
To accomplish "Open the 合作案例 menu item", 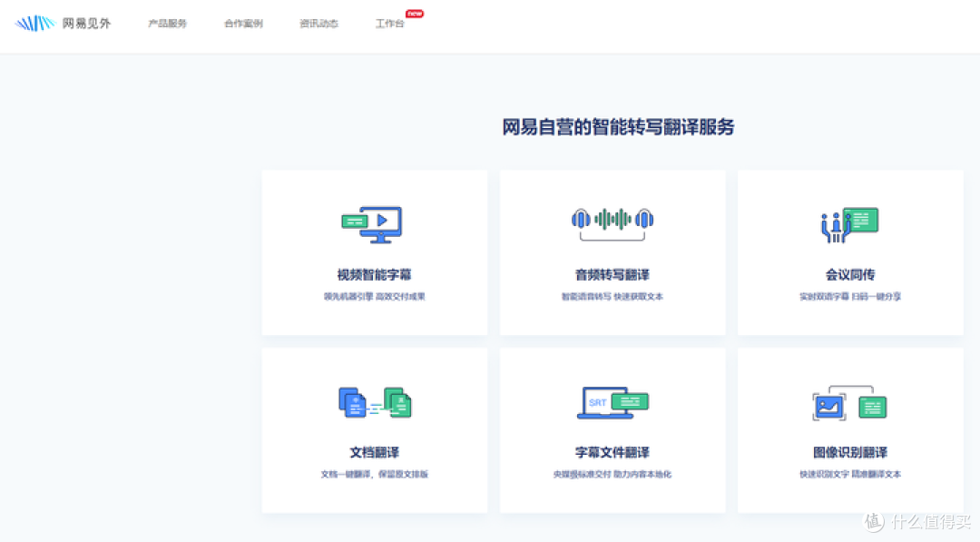I will [244, 24].
